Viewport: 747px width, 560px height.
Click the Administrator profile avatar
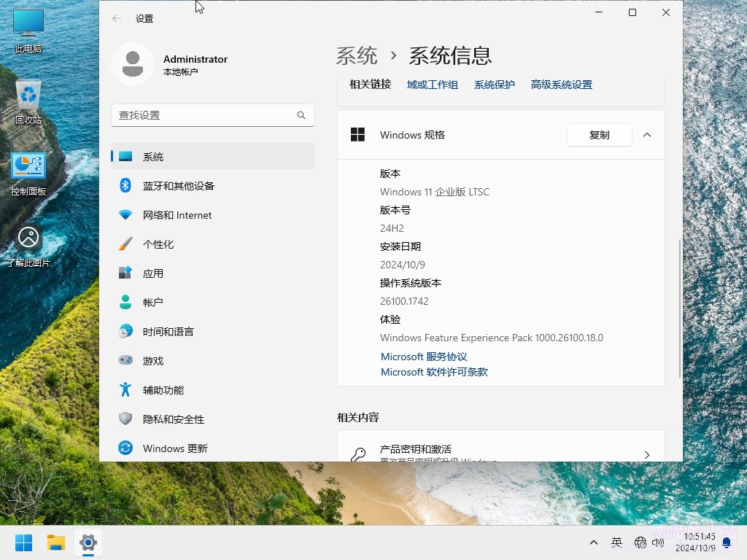(x=133, y=64)
